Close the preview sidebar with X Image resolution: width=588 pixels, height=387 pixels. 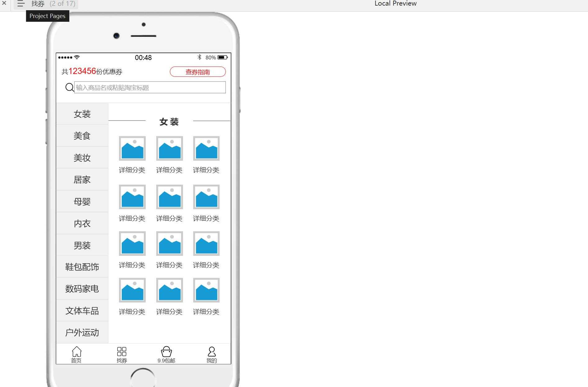pyautogui.click(x=4, y=3)
